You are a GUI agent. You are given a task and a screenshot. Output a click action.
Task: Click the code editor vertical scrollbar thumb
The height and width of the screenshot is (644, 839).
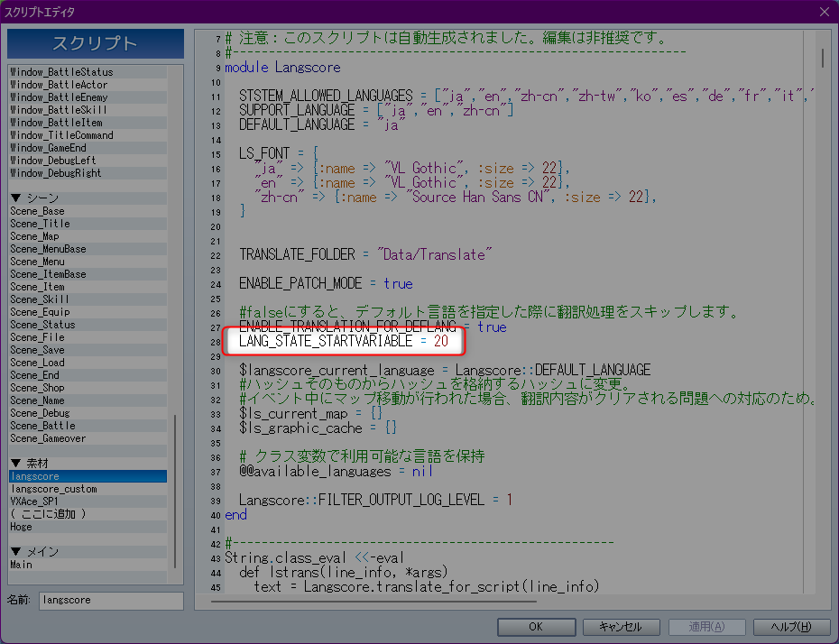(823, 59)
